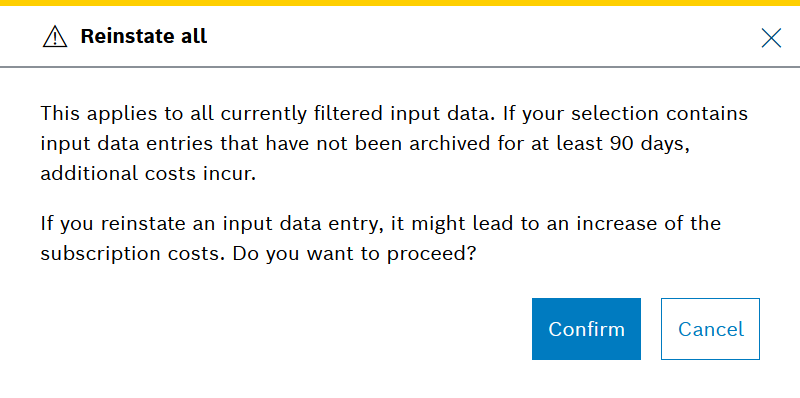Click "currently filtered input data" text

(x=357, y=113)
